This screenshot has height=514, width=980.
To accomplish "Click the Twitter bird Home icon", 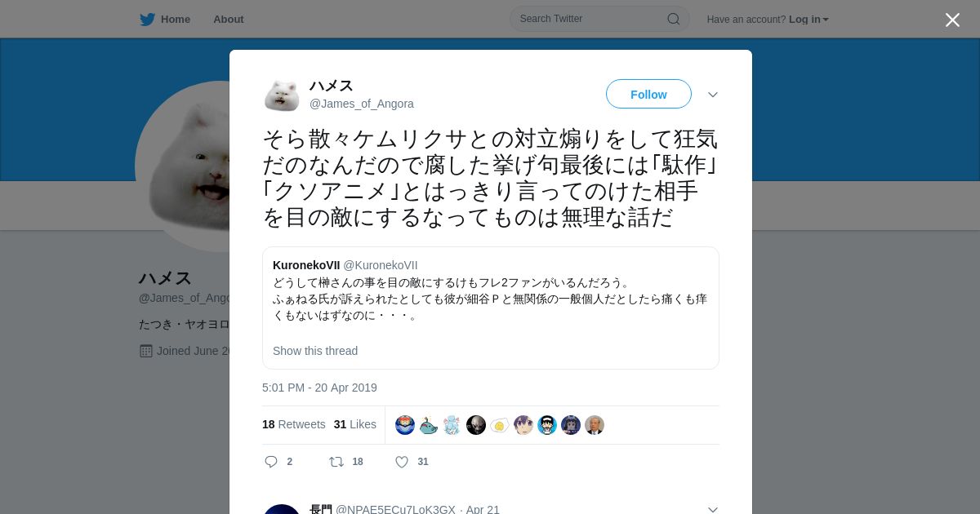I will 147,20.
